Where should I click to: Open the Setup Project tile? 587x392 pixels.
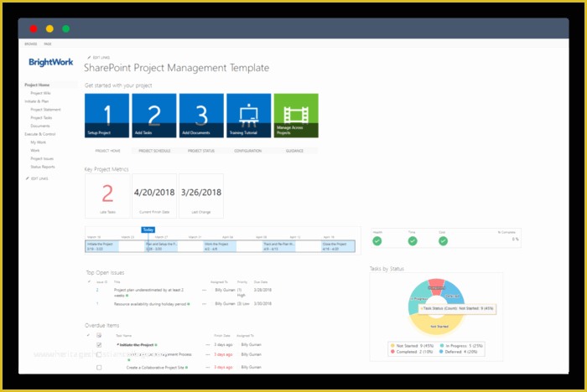tap(106, 116)
